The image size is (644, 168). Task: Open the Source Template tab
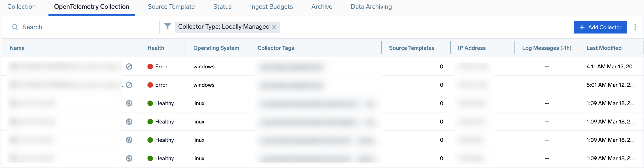(x=171, y=7)
